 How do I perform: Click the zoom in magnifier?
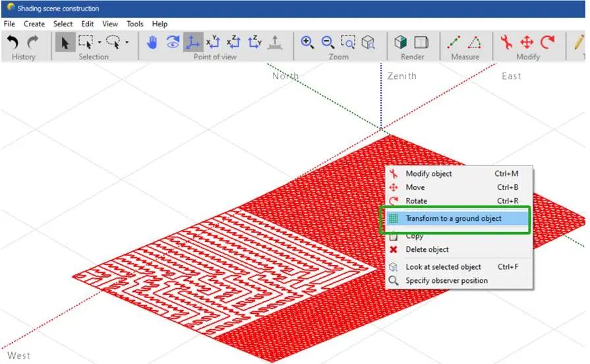coord(307,42)
